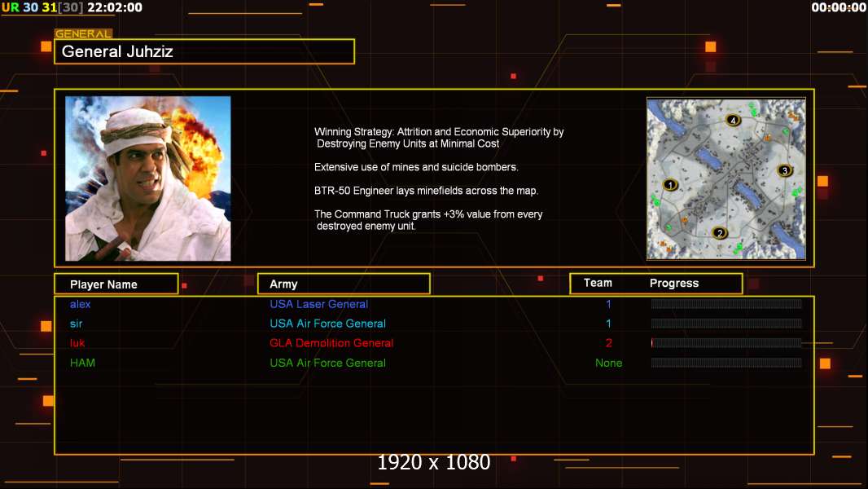868x489 pixels.
Task: Click team number 1 for sir
Action: (608, 324)
